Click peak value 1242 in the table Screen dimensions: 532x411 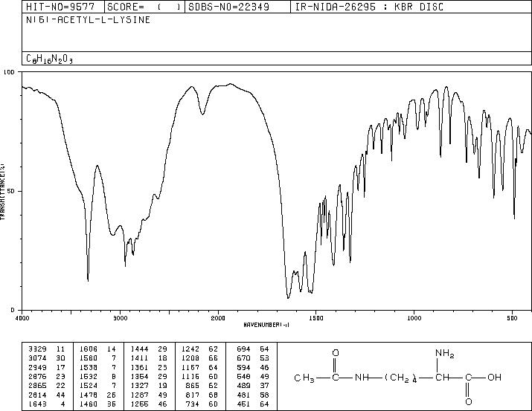tap(190, 349)
